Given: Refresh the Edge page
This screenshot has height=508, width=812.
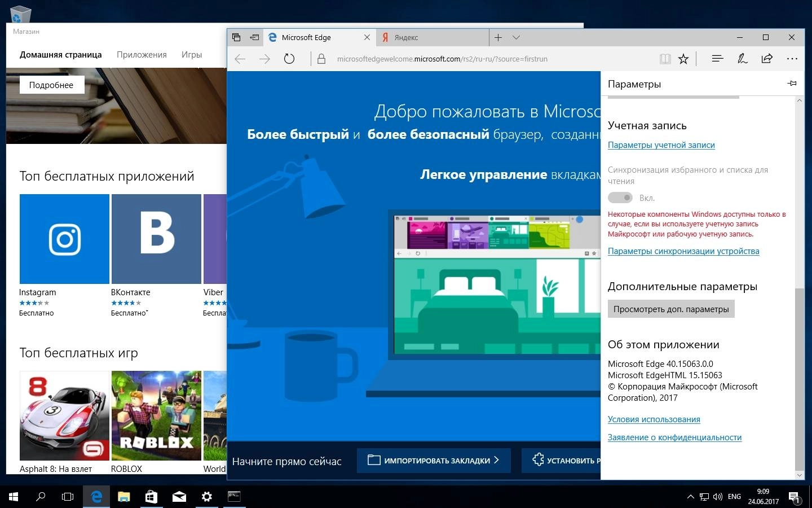Looking at the screenshot, I should tap(289, 59).
